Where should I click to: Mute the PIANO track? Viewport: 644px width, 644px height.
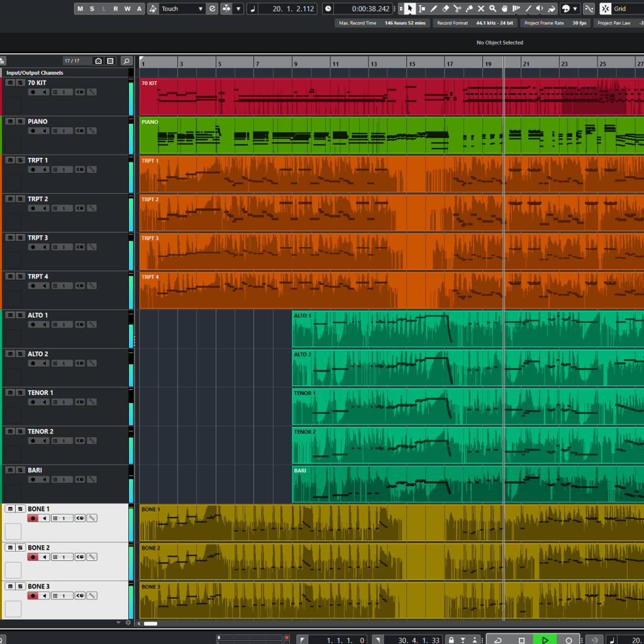click(x=10, y=121)
